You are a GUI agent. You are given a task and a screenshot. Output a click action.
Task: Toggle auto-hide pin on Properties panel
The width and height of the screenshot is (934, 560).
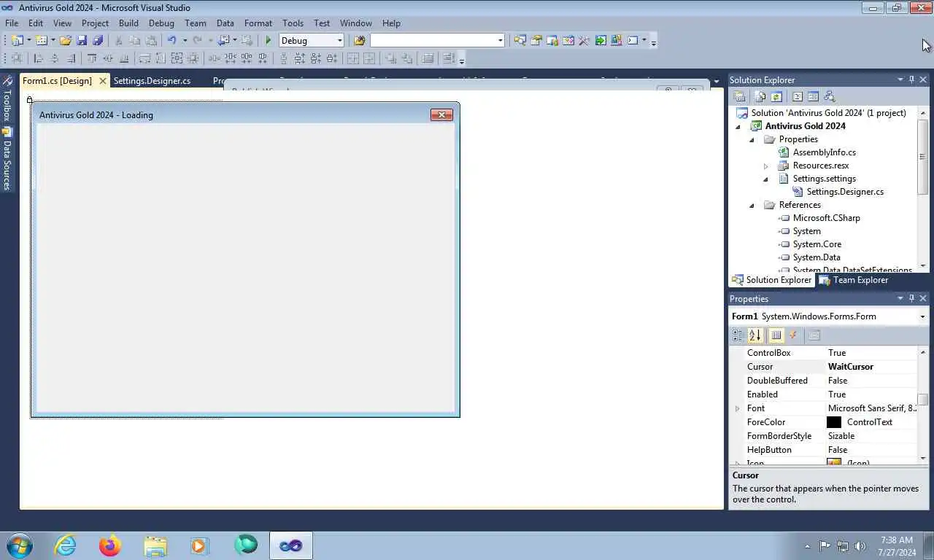911,298
